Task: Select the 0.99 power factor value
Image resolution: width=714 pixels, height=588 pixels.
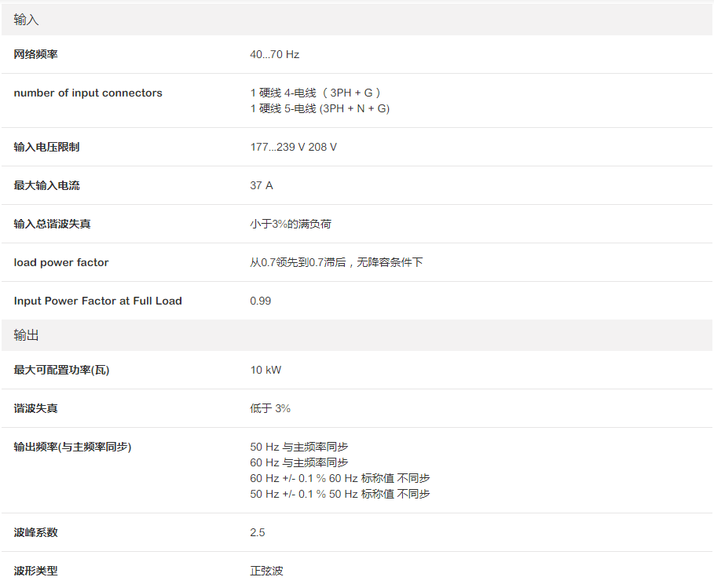Action: pyautogui.click(x=261, y=301)
